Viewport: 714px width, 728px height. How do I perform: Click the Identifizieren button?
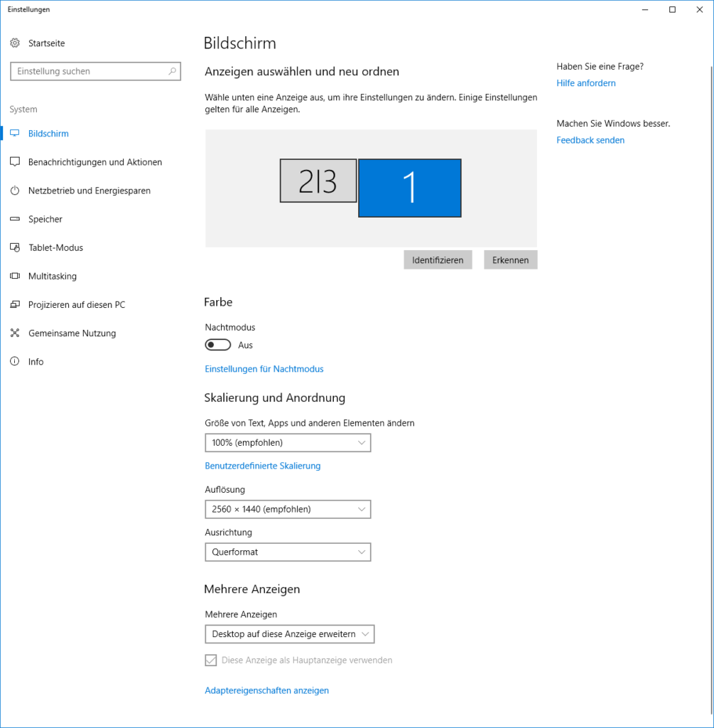(438, 259)
